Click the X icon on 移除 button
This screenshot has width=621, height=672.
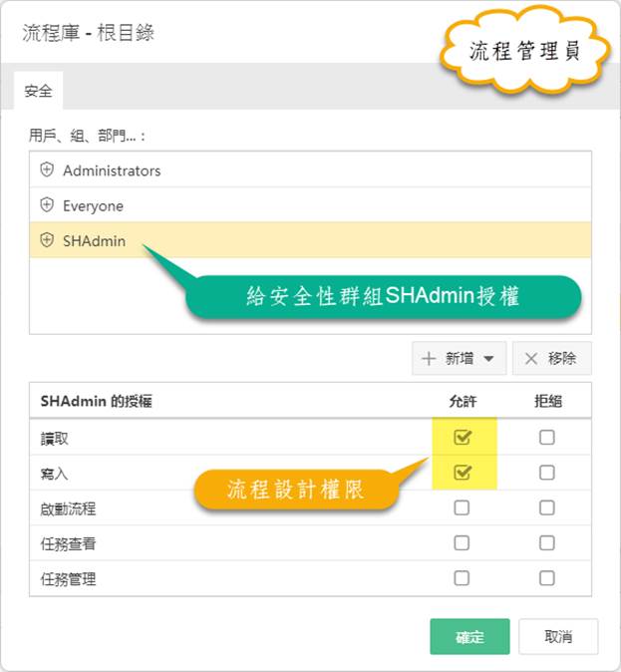[531, 358]
